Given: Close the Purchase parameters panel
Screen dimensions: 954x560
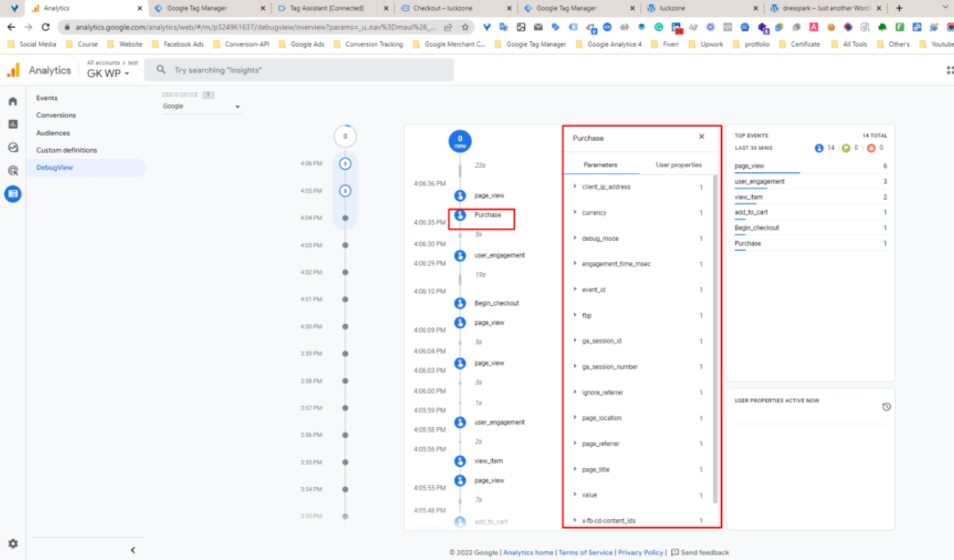Looking at the screenshot, I should 701,137.
